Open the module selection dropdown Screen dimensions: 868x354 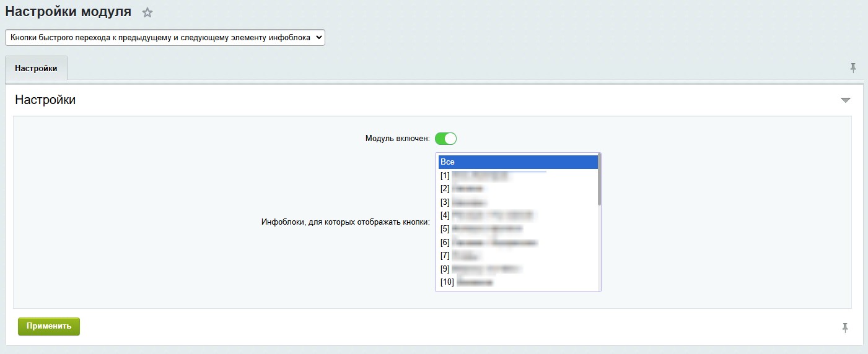click(165, 38)
